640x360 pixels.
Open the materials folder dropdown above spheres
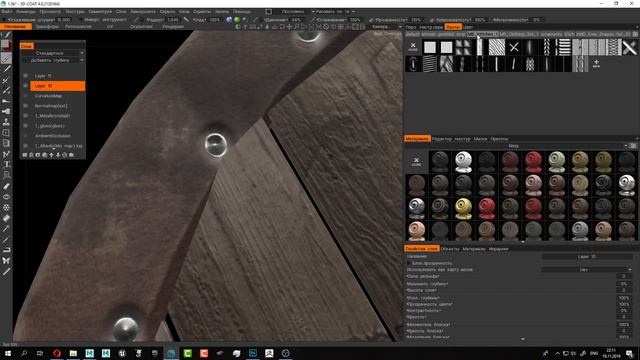(x=518, y=146)
